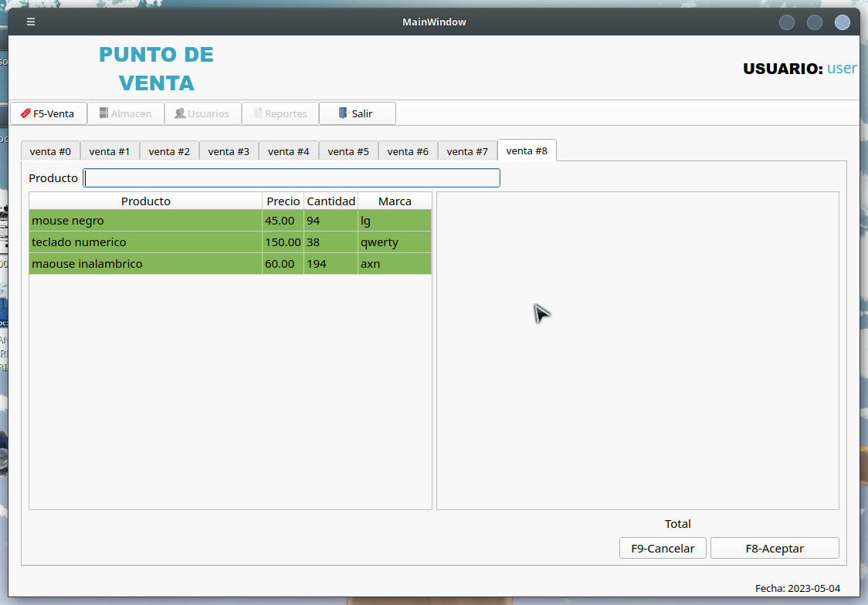Sort by the Marca column header
This screenshot has height=605, width=868.
[x=395, y=201]
